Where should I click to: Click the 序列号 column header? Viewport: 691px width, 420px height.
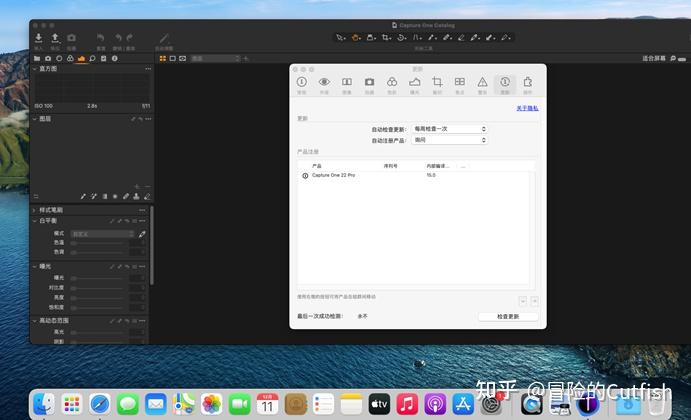(390, 166)
